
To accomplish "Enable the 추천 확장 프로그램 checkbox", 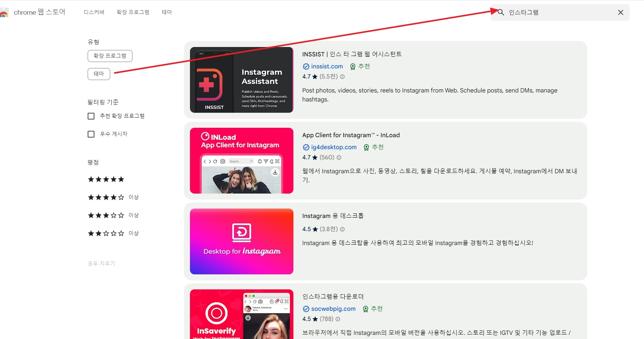I will point(91,116).
